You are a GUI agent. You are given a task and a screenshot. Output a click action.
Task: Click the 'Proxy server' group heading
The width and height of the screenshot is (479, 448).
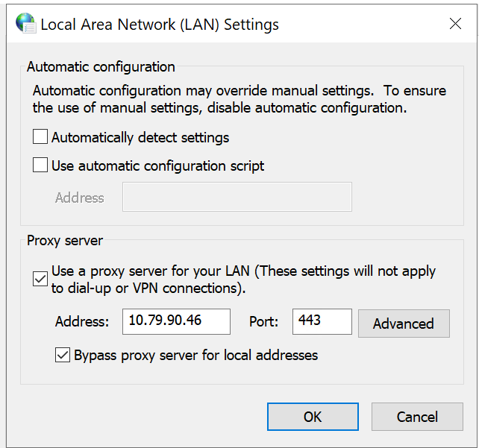[65, 241]
